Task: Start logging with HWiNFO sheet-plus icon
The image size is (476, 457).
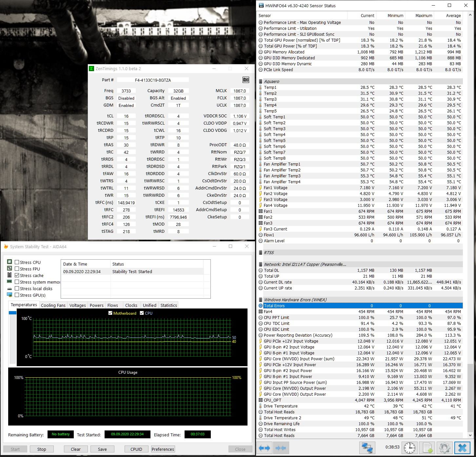Action: (427, 448)
